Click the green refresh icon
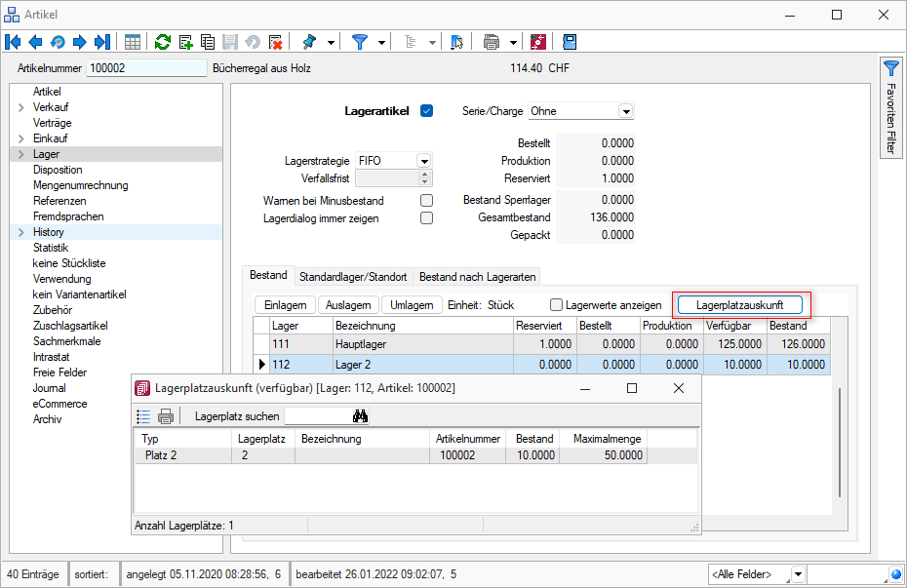Viewport: 907px width, 588px height. [x=163, y=42]
